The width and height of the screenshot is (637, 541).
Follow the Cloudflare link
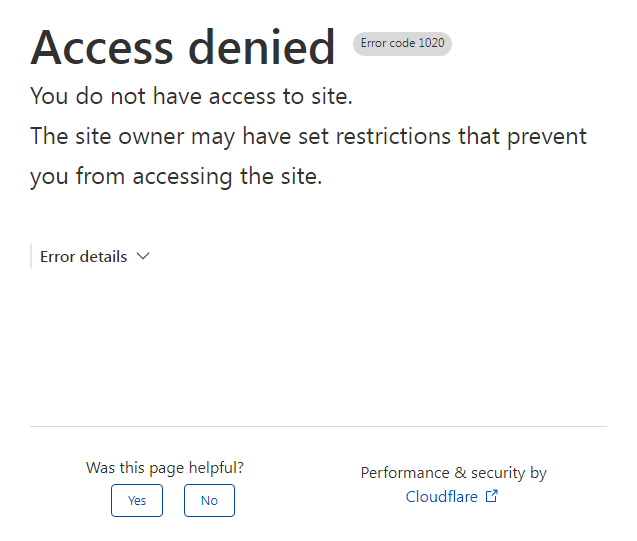point(442,497)
